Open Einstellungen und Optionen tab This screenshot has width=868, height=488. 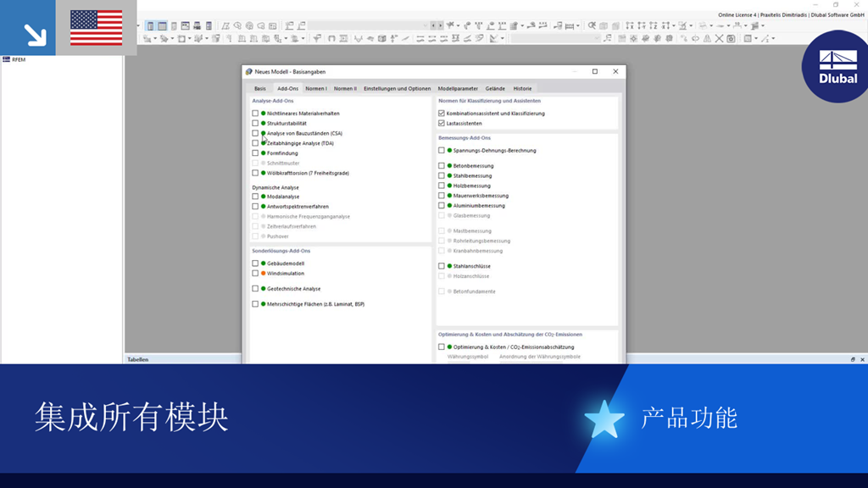397,88
